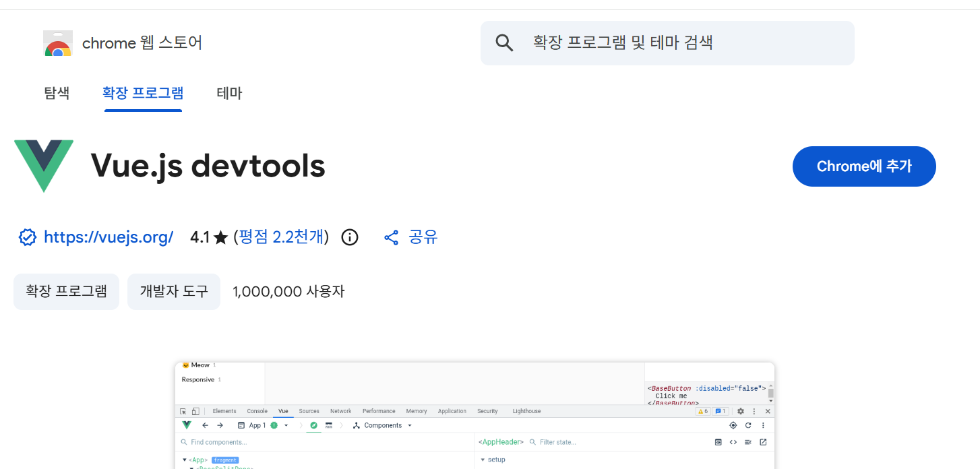The width and height of the screenshot is (980, 469).
Task: Open the Application tab in the preview
Action: (452, 411)
